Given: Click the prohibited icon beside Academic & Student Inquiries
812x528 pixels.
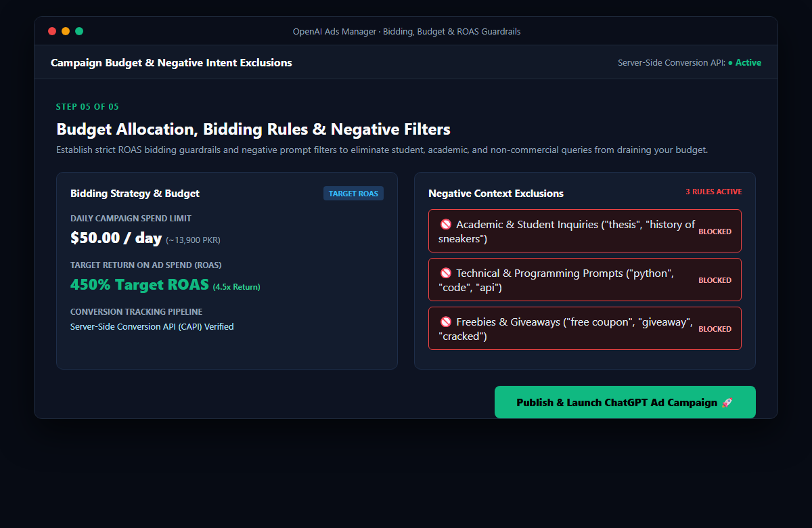Looking at the screenshot, I should tap(446, 224).
